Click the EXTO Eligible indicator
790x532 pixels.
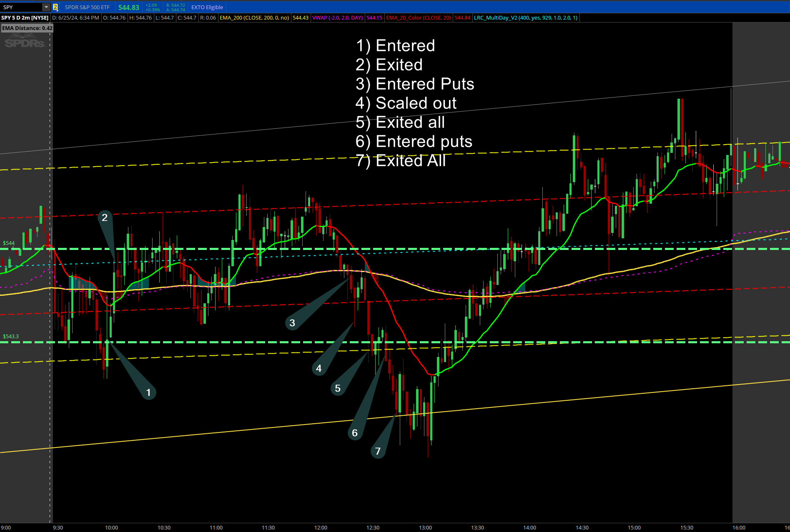coord(207,7)
